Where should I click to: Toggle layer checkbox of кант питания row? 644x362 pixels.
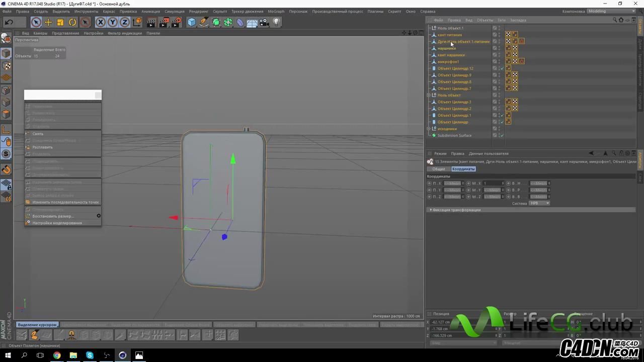(495, 35)
